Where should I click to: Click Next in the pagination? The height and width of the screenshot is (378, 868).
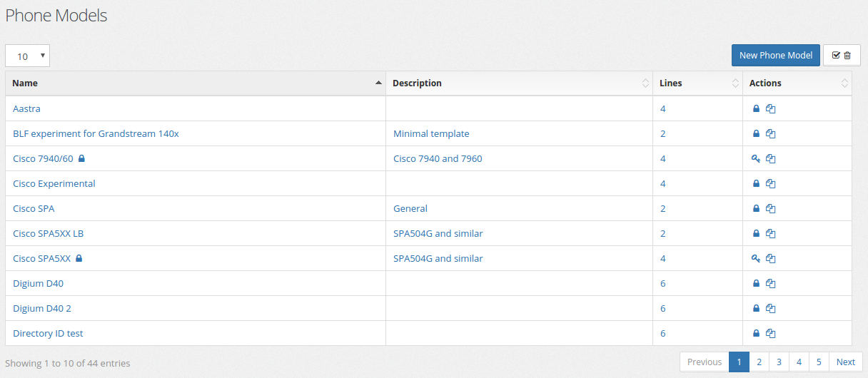[845, 362]
